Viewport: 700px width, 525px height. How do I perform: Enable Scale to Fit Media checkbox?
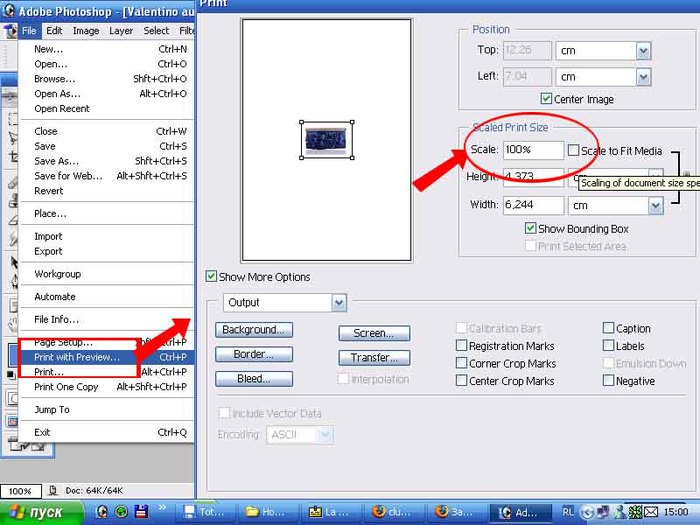tap(573, 150)
